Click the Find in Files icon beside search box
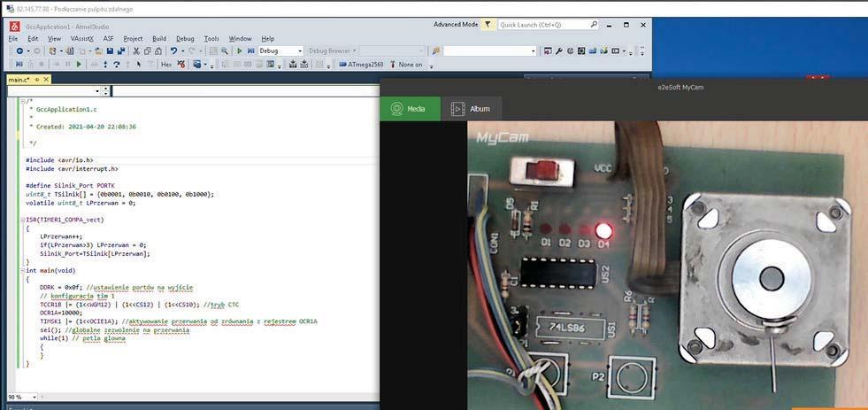868x410 pixels. click(x=436, y=51)
